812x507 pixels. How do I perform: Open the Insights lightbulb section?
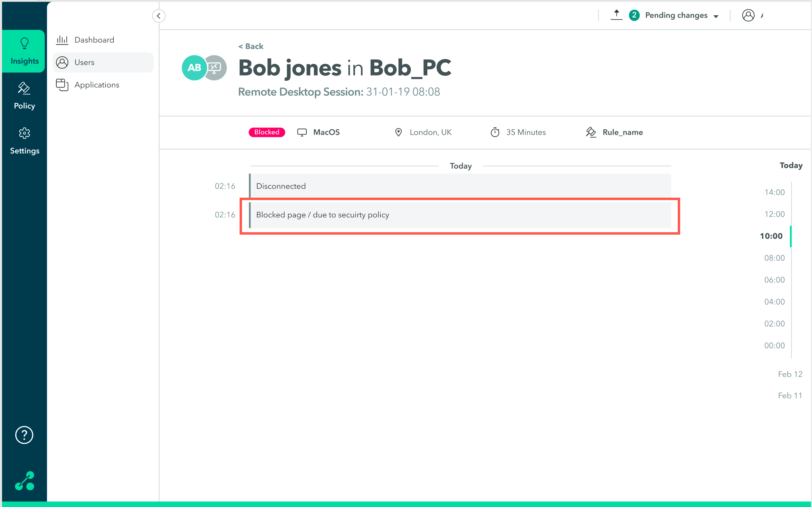click(25, 51)
